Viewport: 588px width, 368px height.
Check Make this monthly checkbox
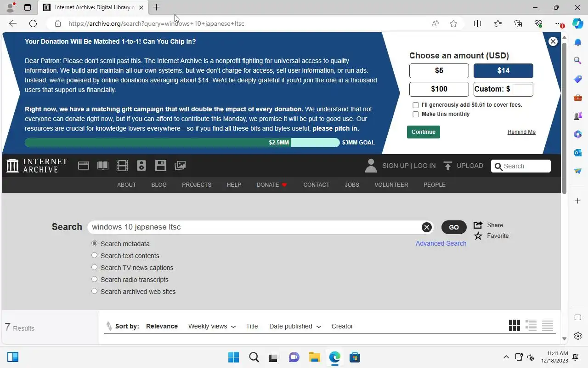[416, 114]
